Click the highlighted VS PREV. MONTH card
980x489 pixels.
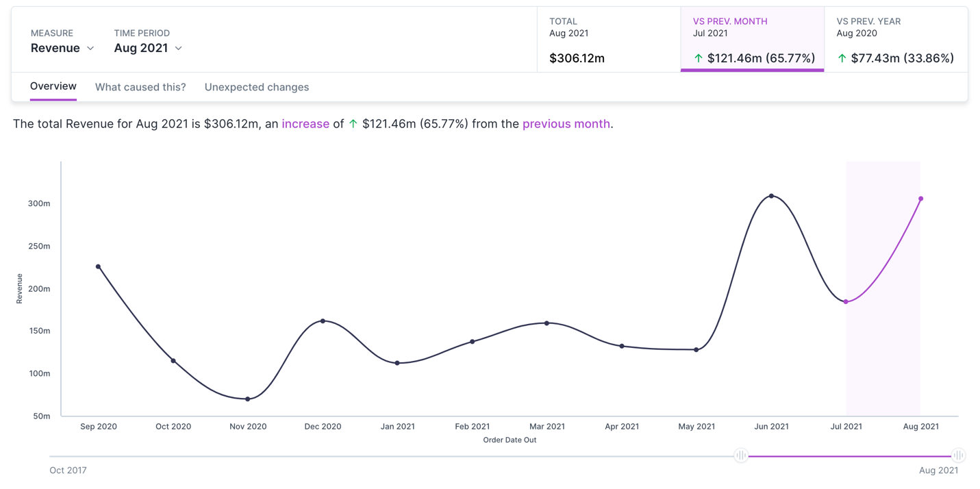click(751, 39)
